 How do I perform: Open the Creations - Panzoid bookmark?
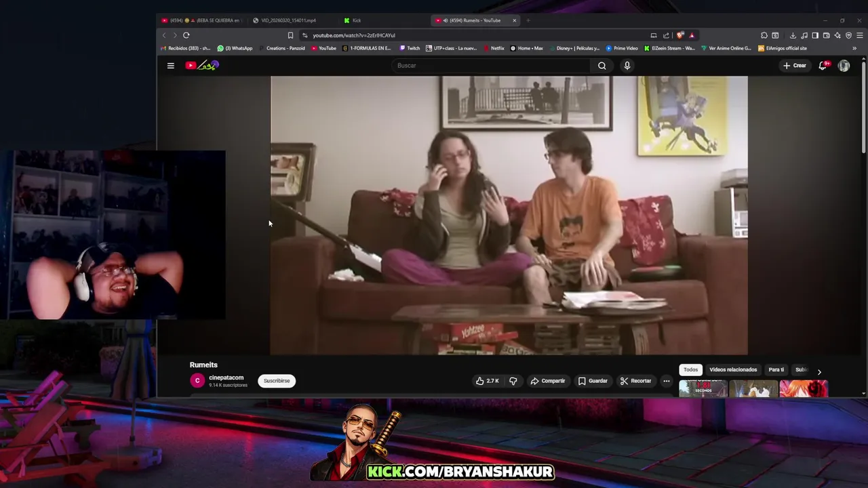pyautogui.click(x=281, y=48)
